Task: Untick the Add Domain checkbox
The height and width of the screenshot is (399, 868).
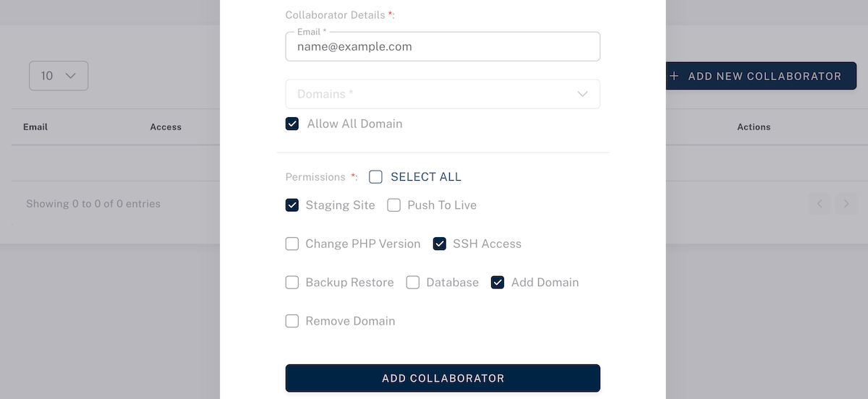Action: click(x=498, y=283)
